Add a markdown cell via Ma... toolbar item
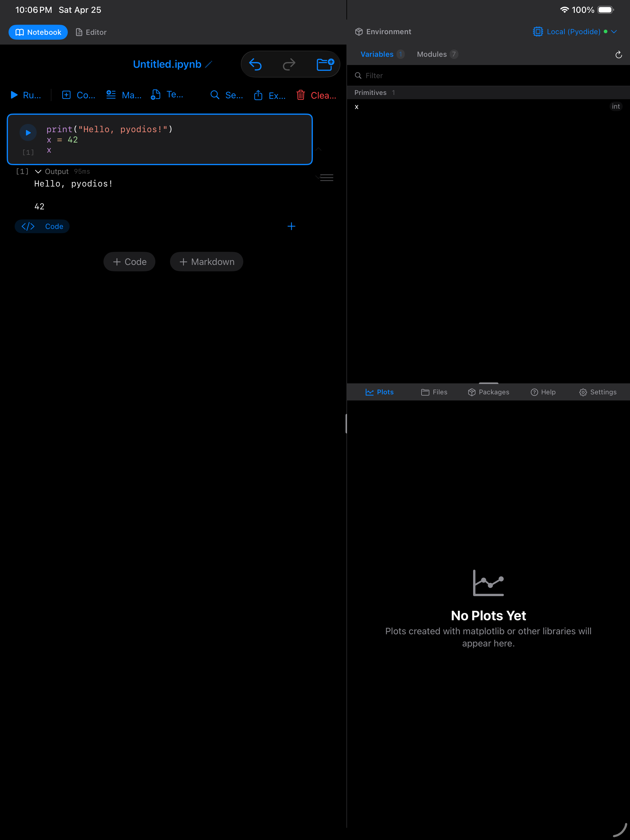 pos(124,95)
